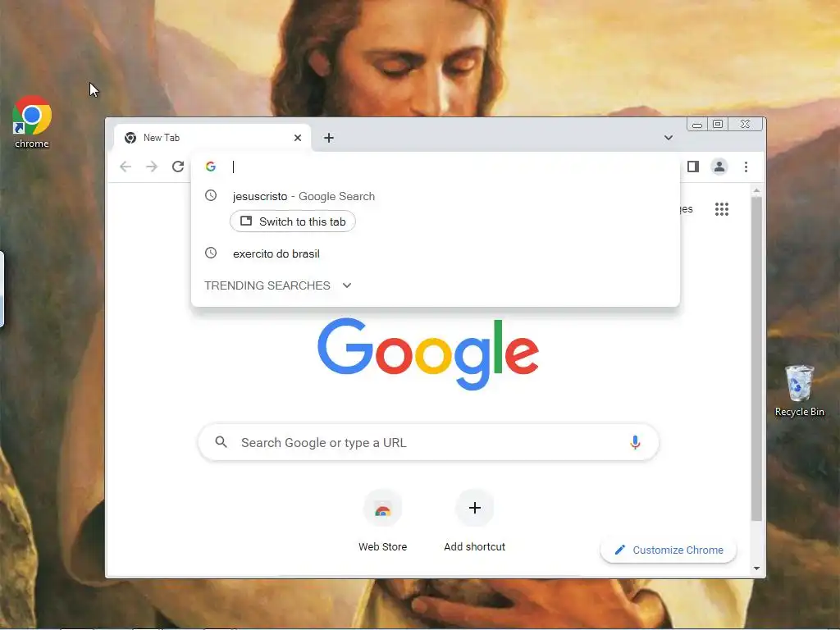
Task: Open the tab search dropdown chevron
Action: point(668,138)
